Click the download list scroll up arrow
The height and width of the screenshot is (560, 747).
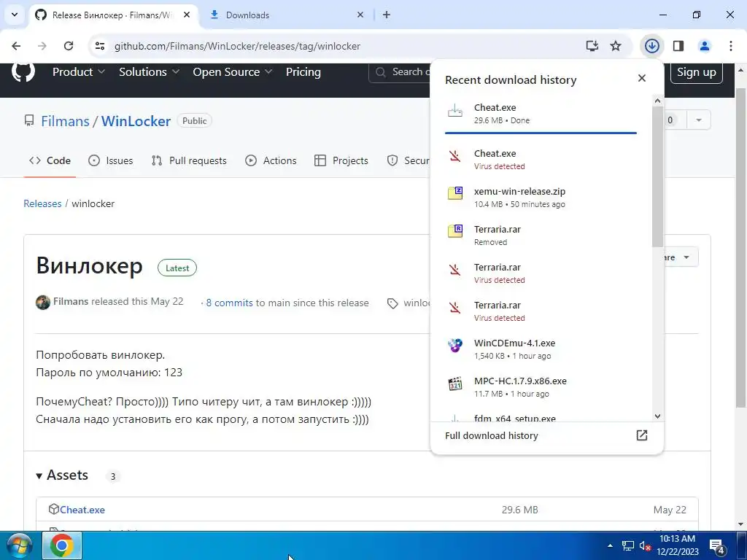657,101
